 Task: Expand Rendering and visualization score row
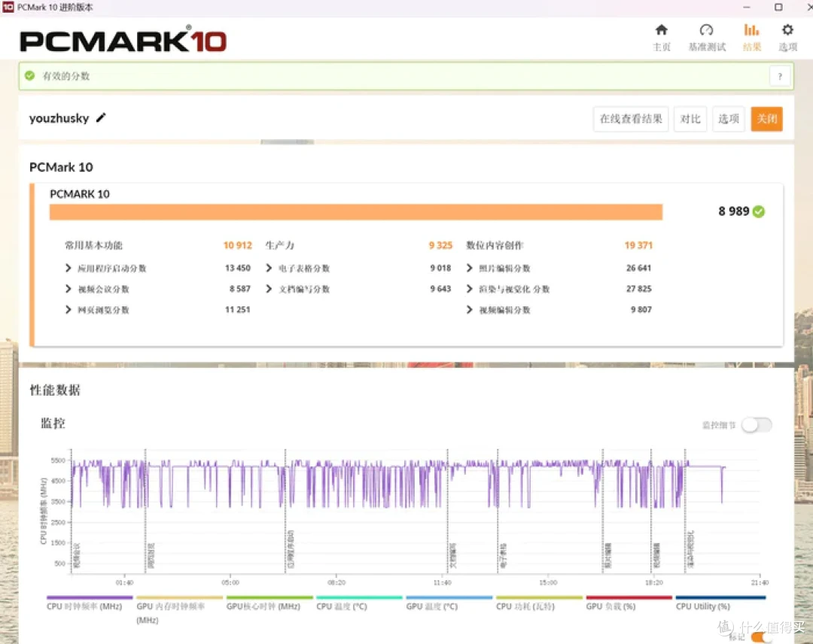point(469,289)
